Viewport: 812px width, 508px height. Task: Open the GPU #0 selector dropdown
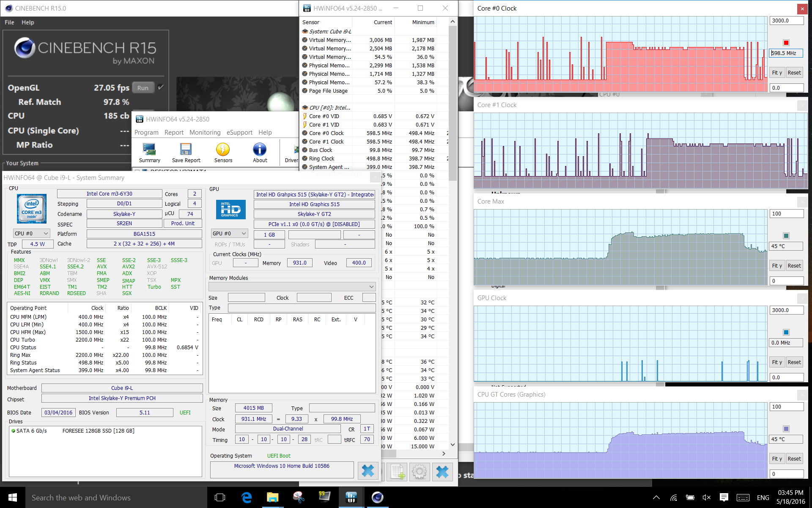tap(230, 234)
